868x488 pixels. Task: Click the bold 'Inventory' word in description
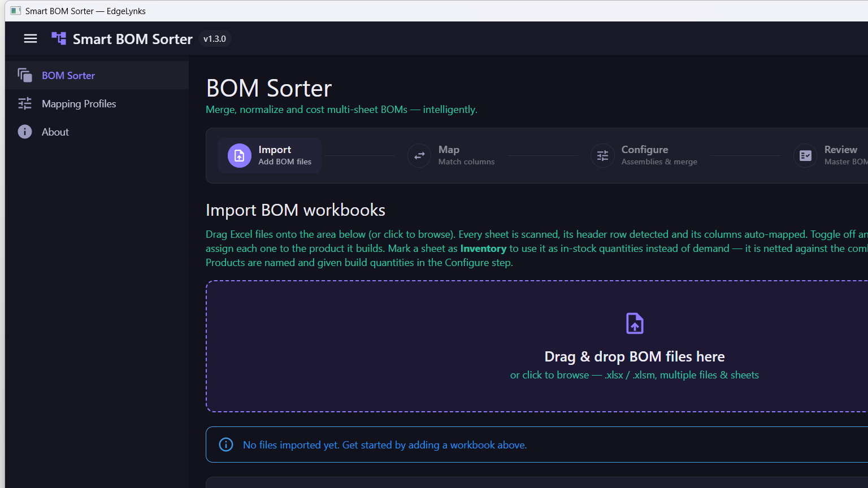click(483, 249)
